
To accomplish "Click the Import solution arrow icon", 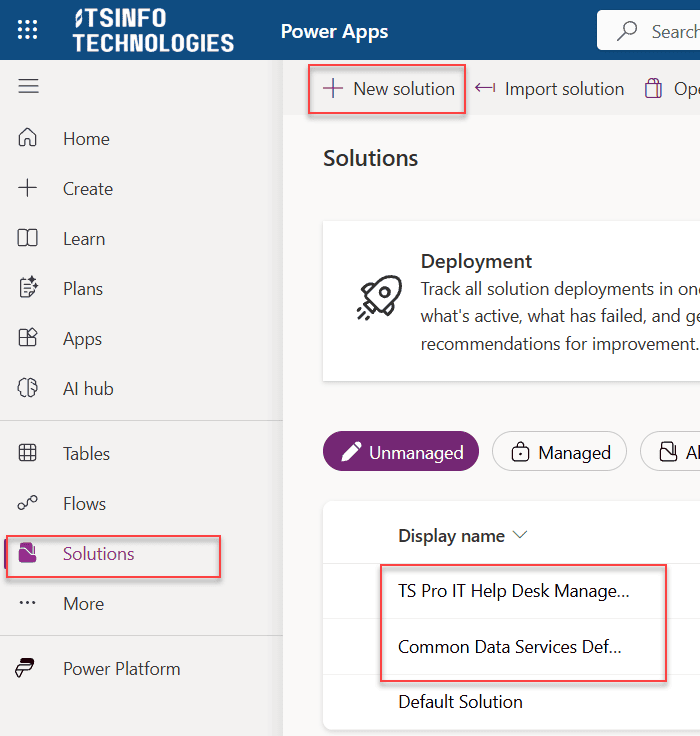I will [x=485, y=88].
